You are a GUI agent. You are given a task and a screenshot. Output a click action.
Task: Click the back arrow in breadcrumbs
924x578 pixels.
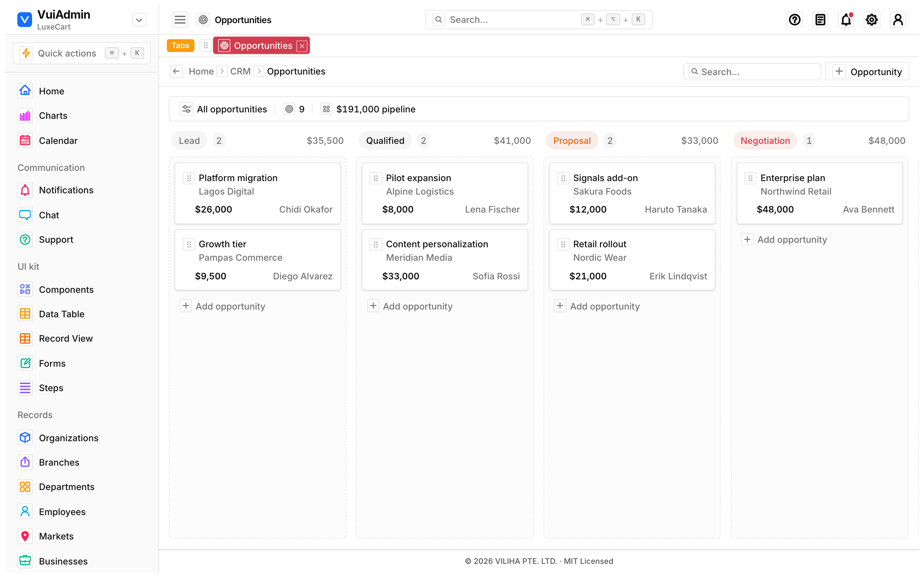pos(176,71)
